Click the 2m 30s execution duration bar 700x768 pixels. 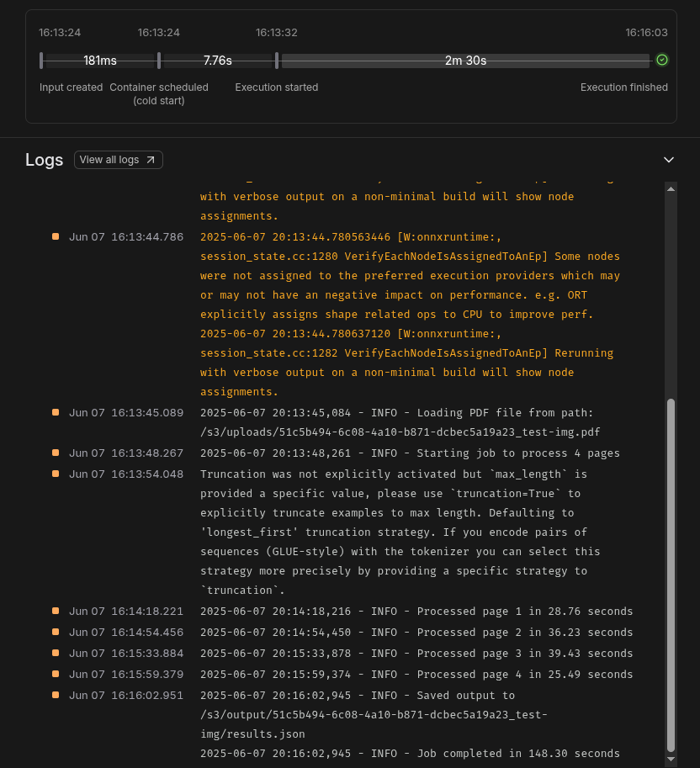465,61
